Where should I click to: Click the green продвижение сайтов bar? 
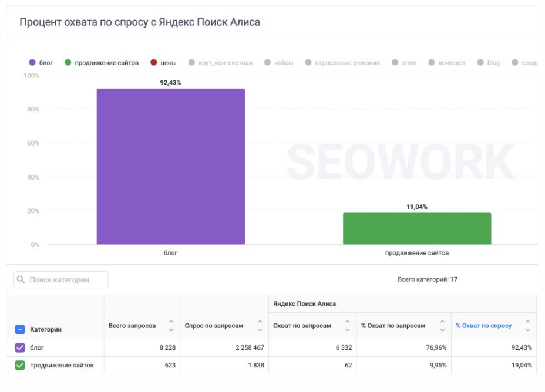click(417, 228)
